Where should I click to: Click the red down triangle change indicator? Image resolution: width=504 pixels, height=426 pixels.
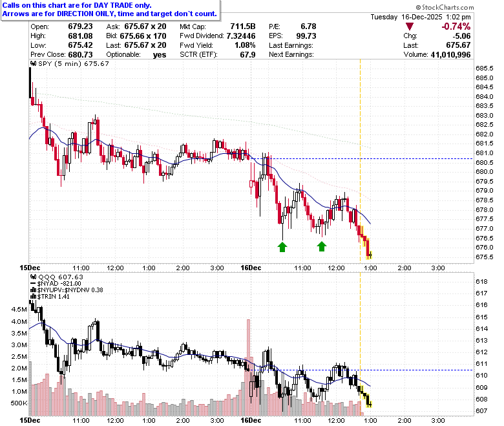point(410,27)
